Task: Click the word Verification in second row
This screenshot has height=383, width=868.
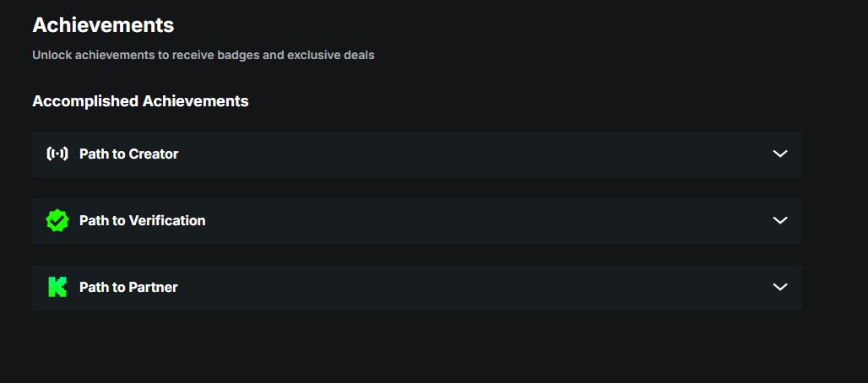Action: click(166, 220)
